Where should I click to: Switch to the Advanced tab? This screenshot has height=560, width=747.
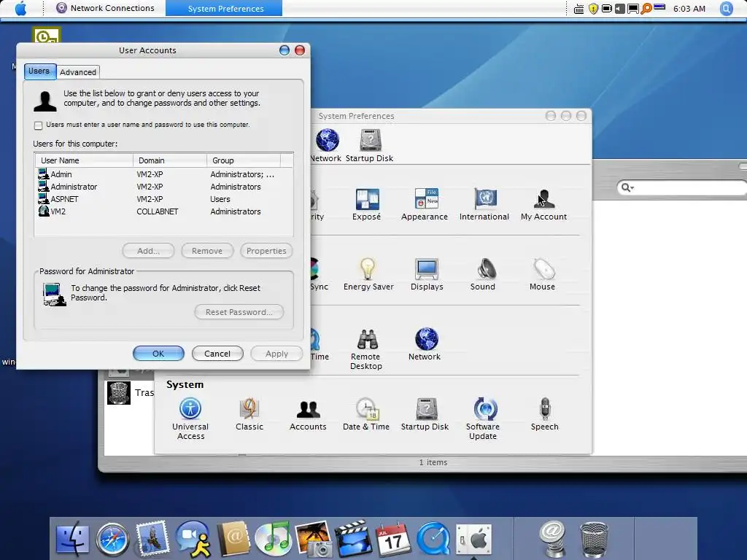coord(77,72)
